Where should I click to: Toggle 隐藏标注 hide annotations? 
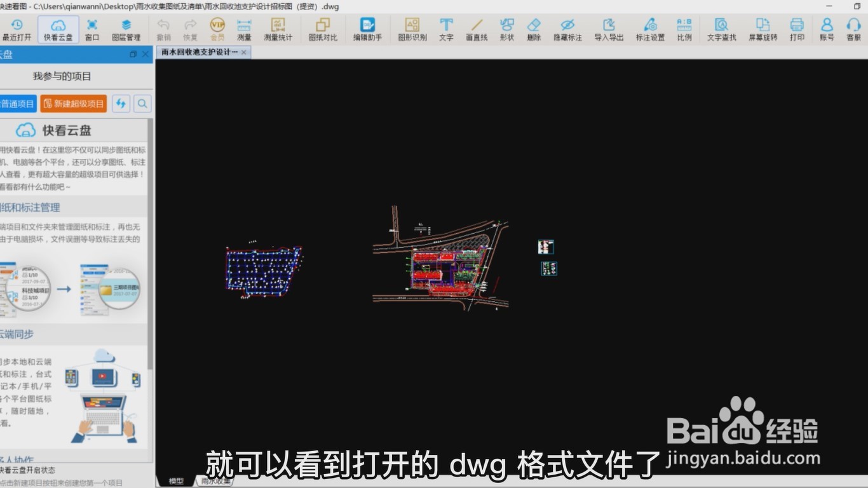(567, 29)
